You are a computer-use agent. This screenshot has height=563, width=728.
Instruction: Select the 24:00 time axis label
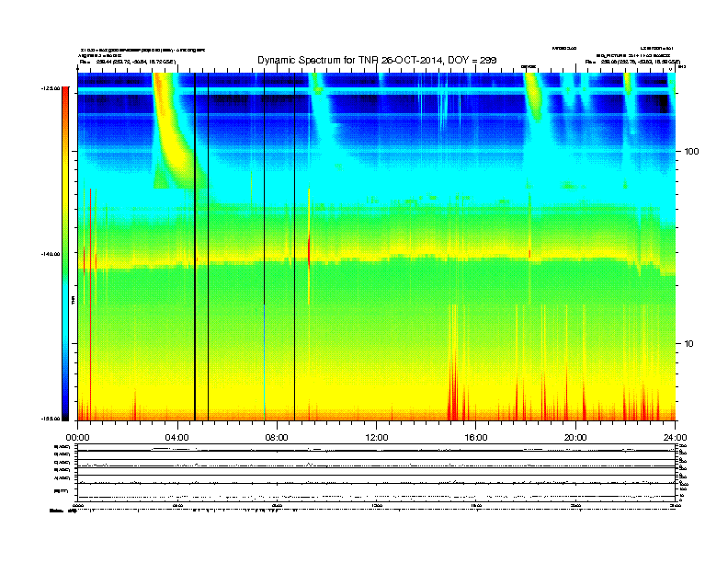point(675,438)
